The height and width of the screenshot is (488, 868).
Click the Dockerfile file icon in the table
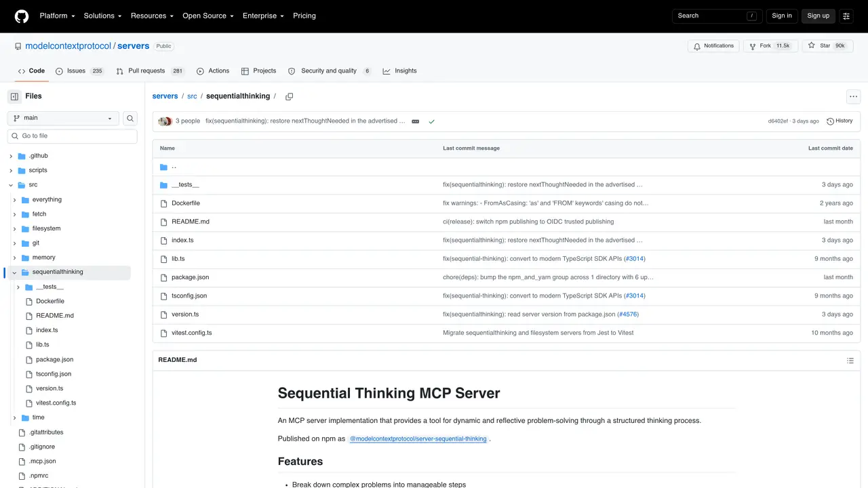click(163, 203)
